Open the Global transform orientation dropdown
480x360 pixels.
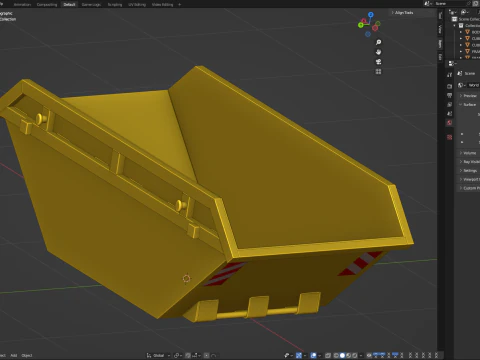pyautogui.click(x=158, y=355)
